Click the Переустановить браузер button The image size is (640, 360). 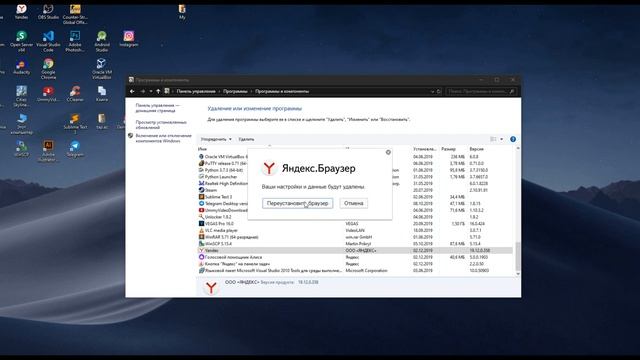298,203
